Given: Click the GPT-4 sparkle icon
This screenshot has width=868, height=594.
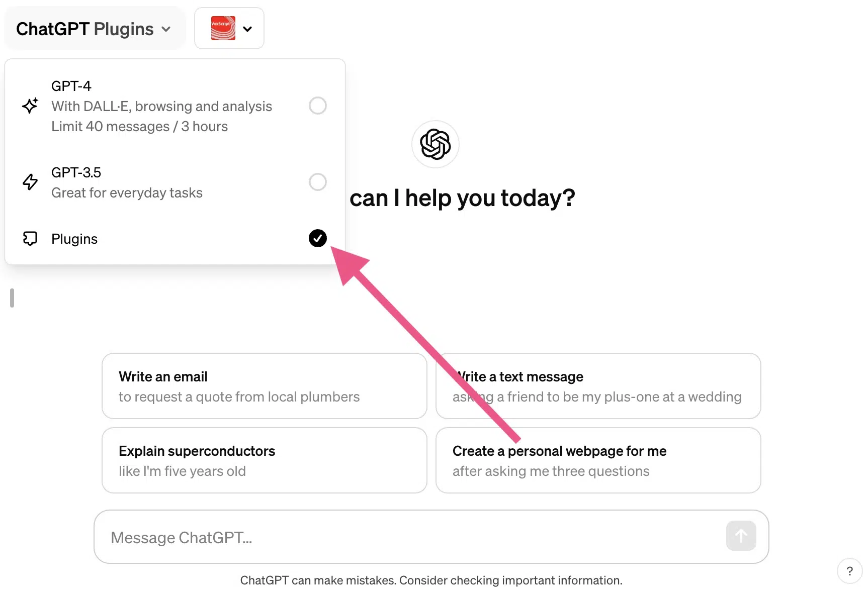Looking at the screenshot, I should (30, 106).
